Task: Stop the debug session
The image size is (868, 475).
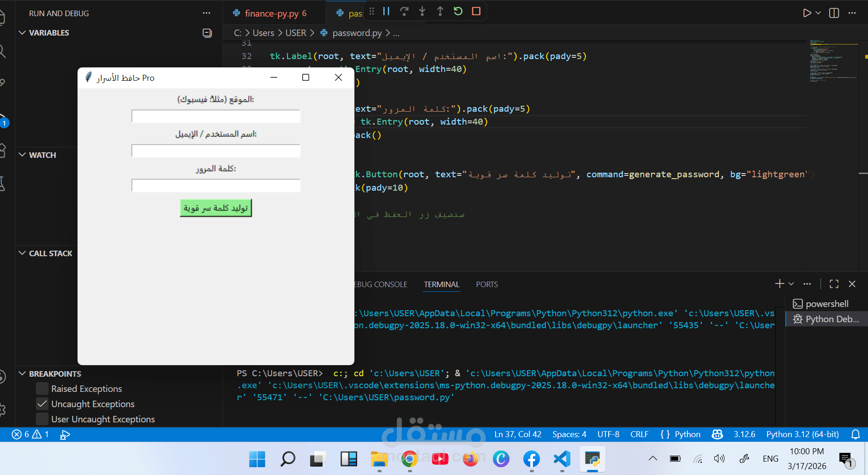Action: tap(476, 11)
